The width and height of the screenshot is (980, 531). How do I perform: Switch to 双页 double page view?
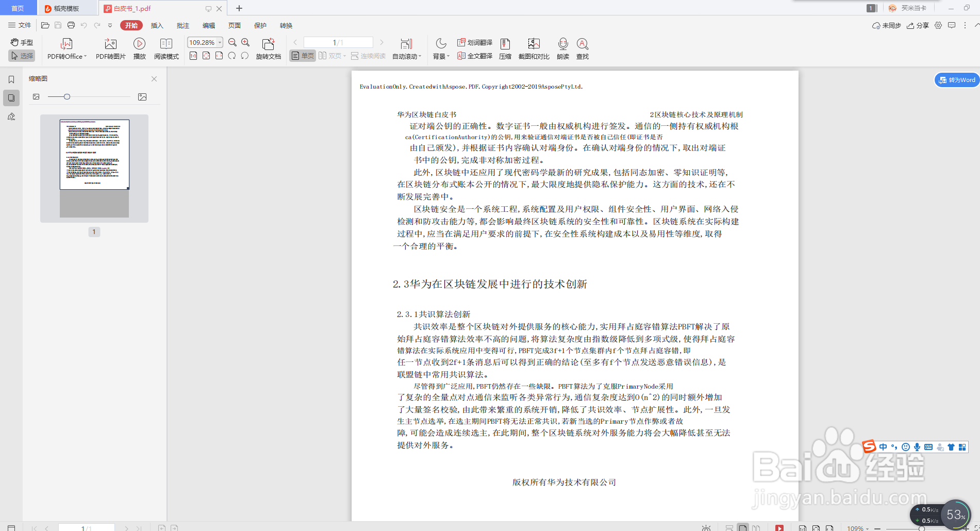click(332, 56)
